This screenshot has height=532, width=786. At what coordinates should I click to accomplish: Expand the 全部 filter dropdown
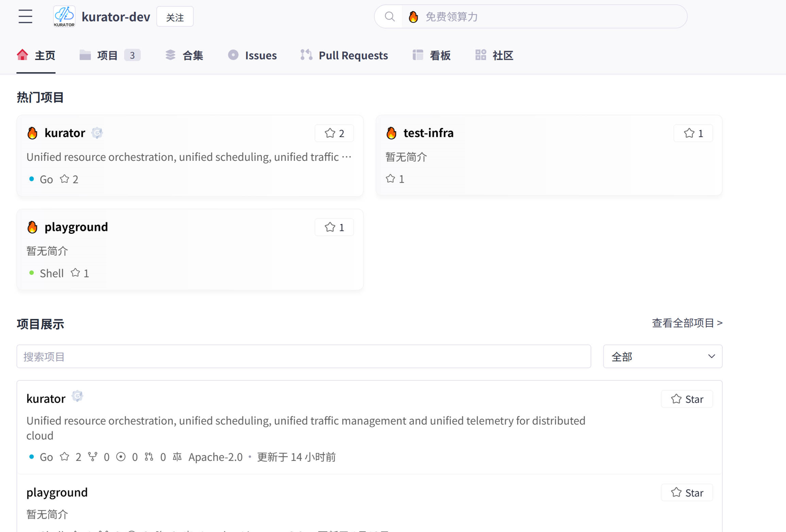(x=662, y=356)
